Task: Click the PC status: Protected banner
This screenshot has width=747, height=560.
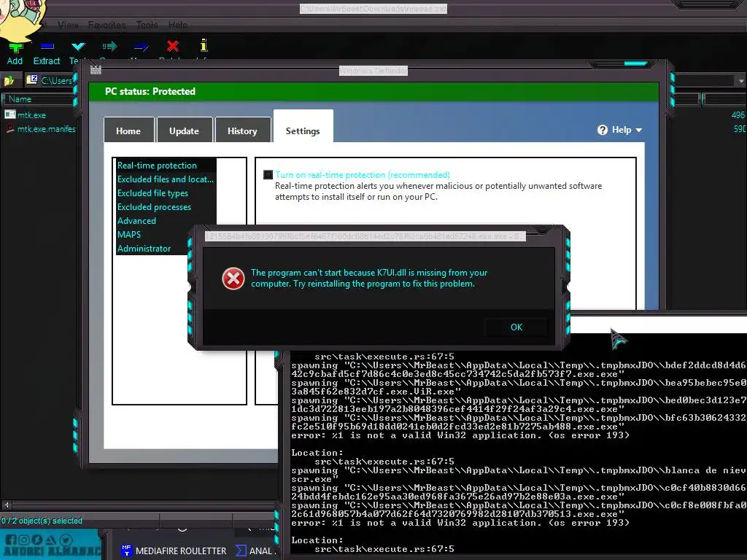Action: coord(373,91)
